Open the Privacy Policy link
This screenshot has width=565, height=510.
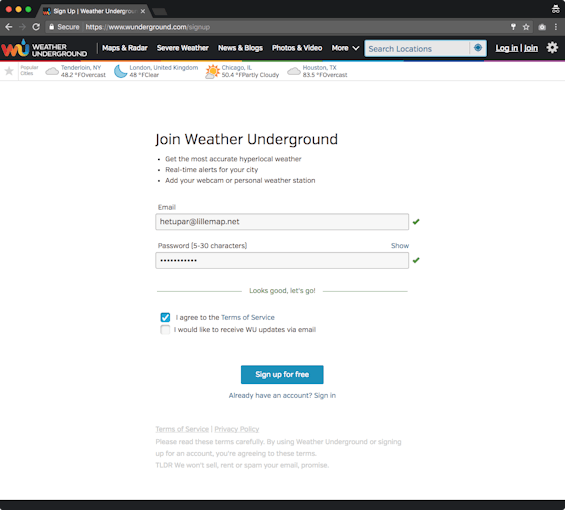(x=237, y=429)
